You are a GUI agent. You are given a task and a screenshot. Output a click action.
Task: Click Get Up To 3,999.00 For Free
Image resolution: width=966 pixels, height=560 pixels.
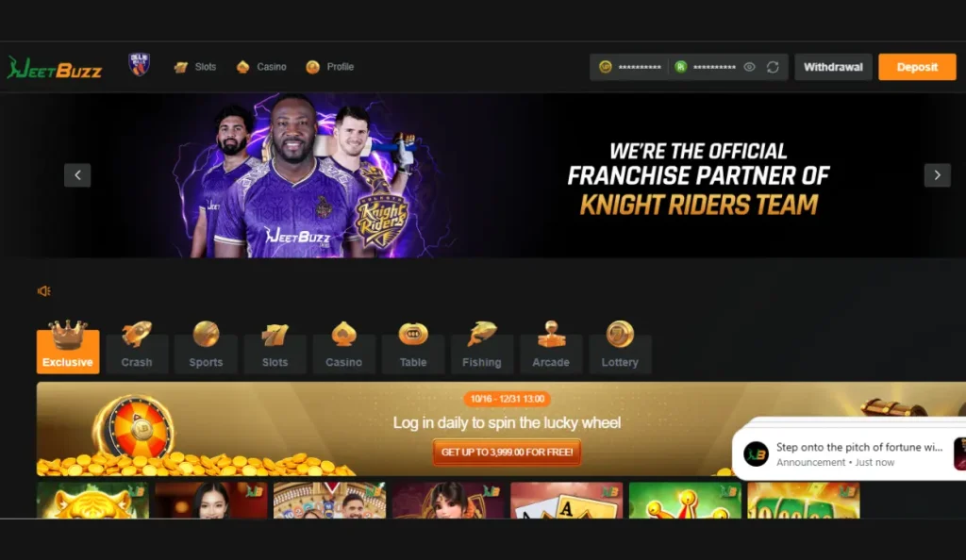pyautogui.click(x=507, y=453)
